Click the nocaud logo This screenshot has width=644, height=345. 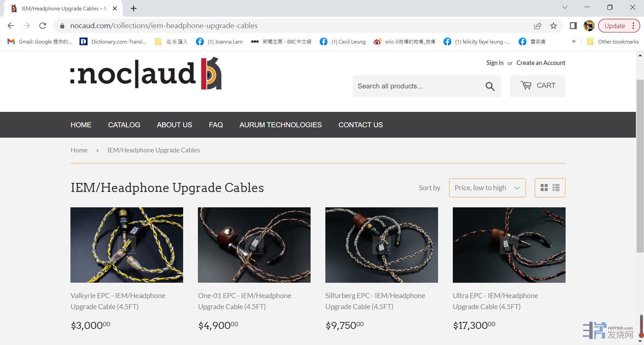tap(146, 73)
